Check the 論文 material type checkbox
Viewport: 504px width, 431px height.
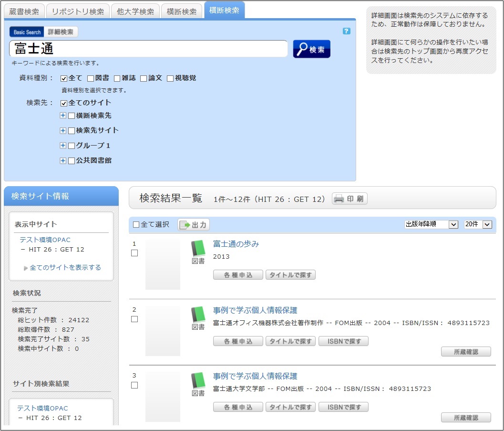144,78
